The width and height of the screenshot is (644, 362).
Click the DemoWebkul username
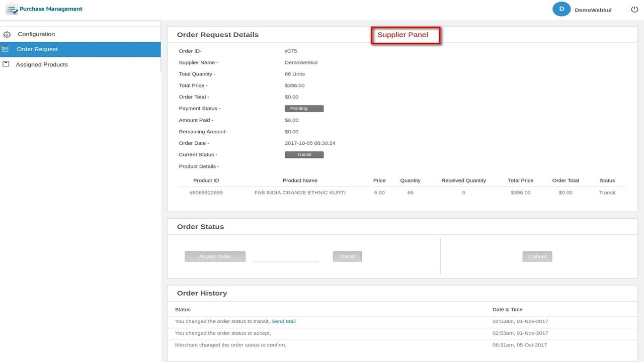pos(593,10)
